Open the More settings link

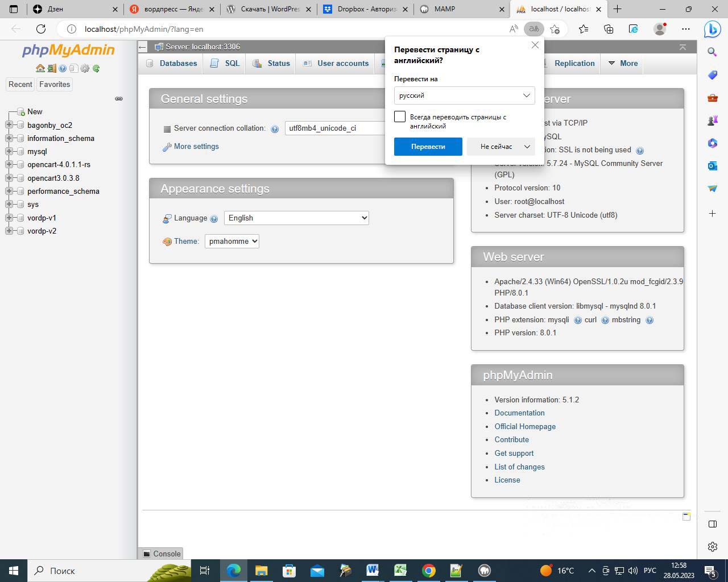196,147
